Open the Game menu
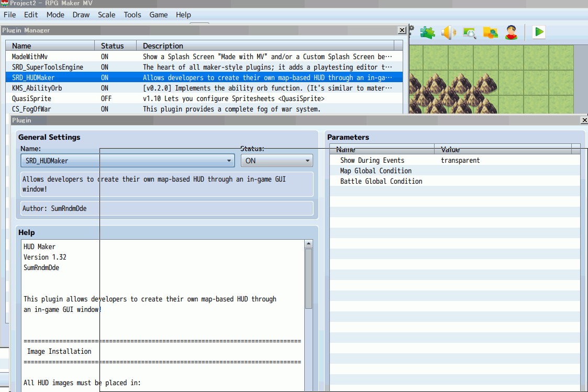This screenshot has width=588, height=392. click(x=159, y=15)
